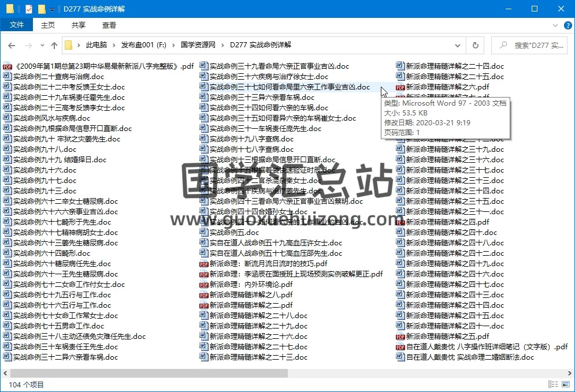Go up one folder level

click(54, 46)
